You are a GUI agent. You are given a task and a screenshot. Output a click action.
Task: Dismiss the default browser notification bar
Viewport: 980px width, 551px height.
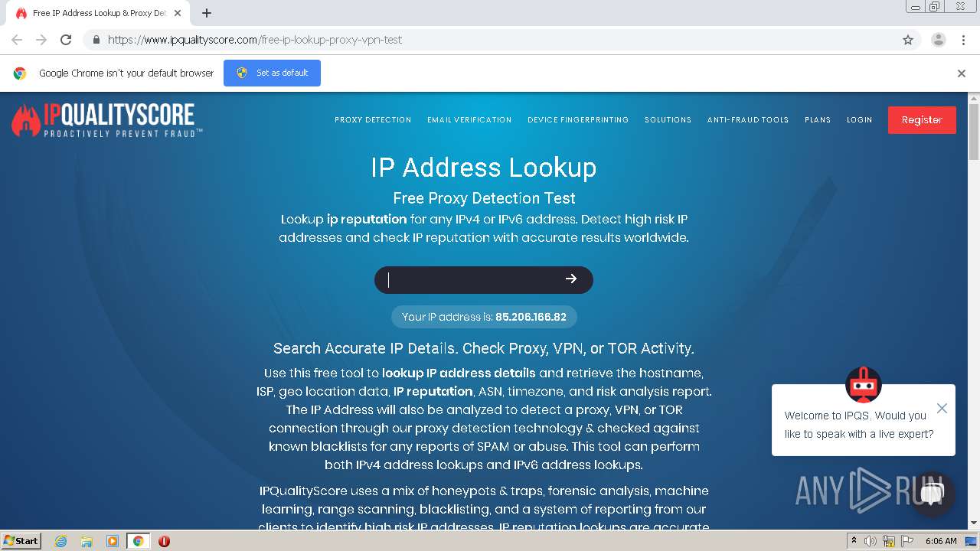coord(962,73)
